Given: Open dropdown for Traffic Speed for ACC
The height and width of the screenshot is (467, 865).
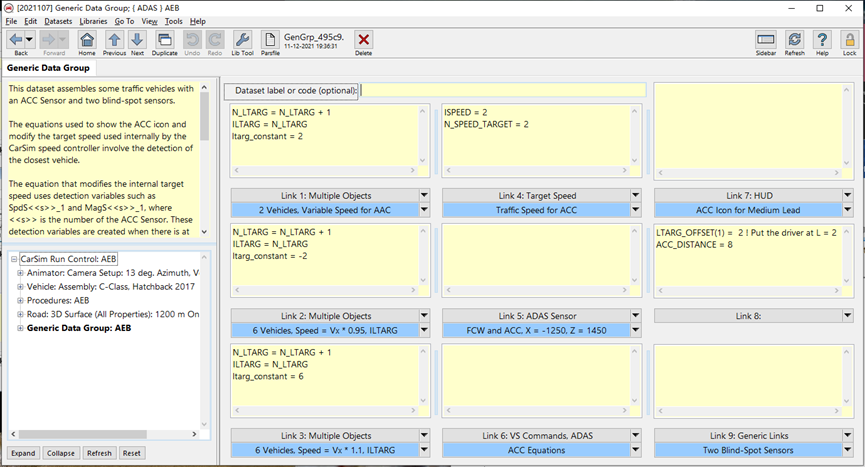Looking at the screenshot, I should point(636,210).
